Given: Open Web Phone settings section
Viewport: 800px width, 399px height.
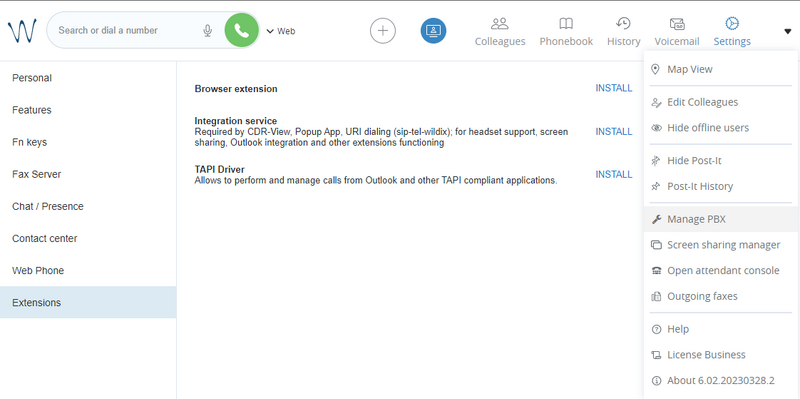Looking at the screenshot, I should [x=88, y=270].
